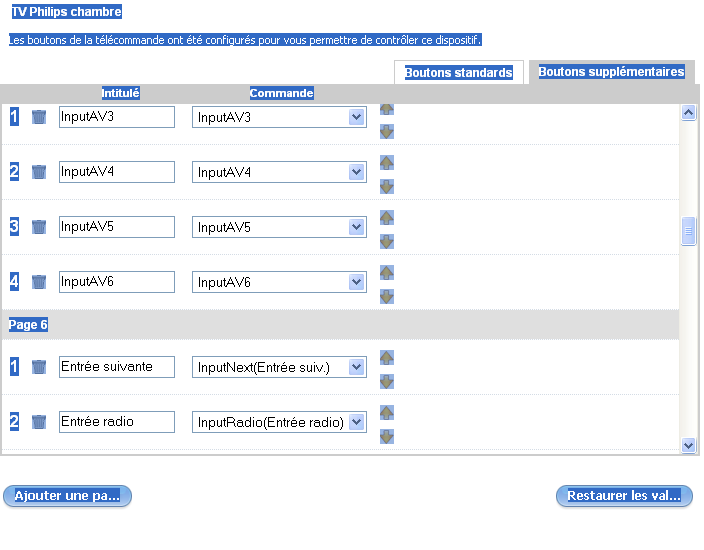Delete the Entrée radio row
Image resolution: width=704 pixels, height=550 pixels.
39,422
